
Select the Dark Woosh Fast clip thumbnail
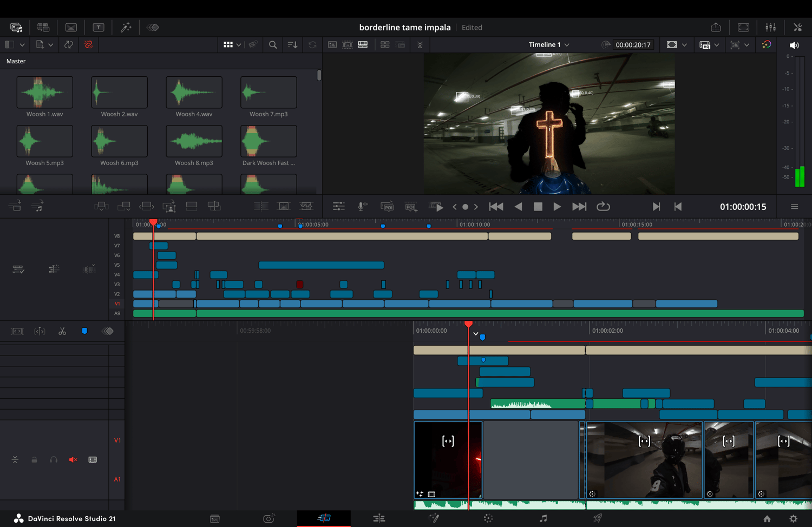269,141
